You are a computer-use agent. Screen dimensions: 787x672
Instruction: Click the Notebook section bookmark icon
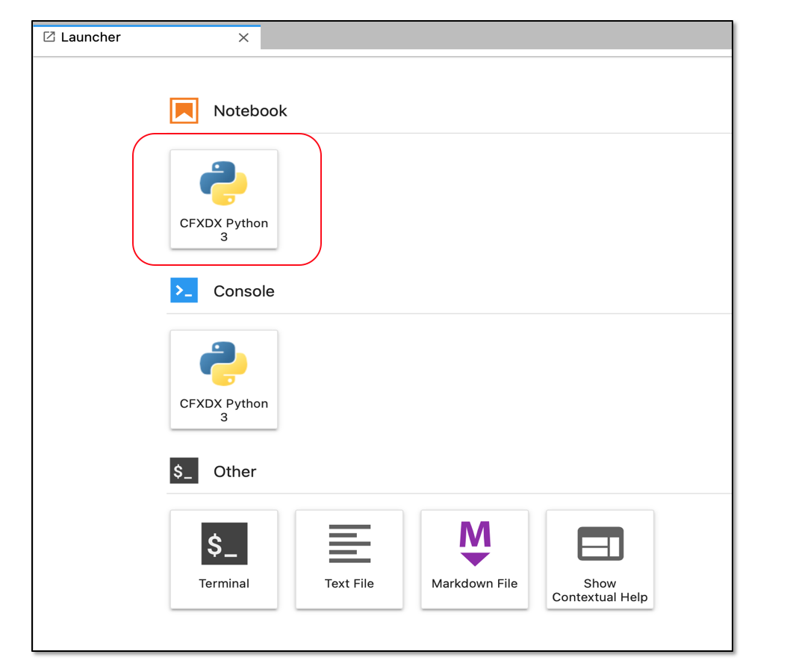(x=184, y=111)
